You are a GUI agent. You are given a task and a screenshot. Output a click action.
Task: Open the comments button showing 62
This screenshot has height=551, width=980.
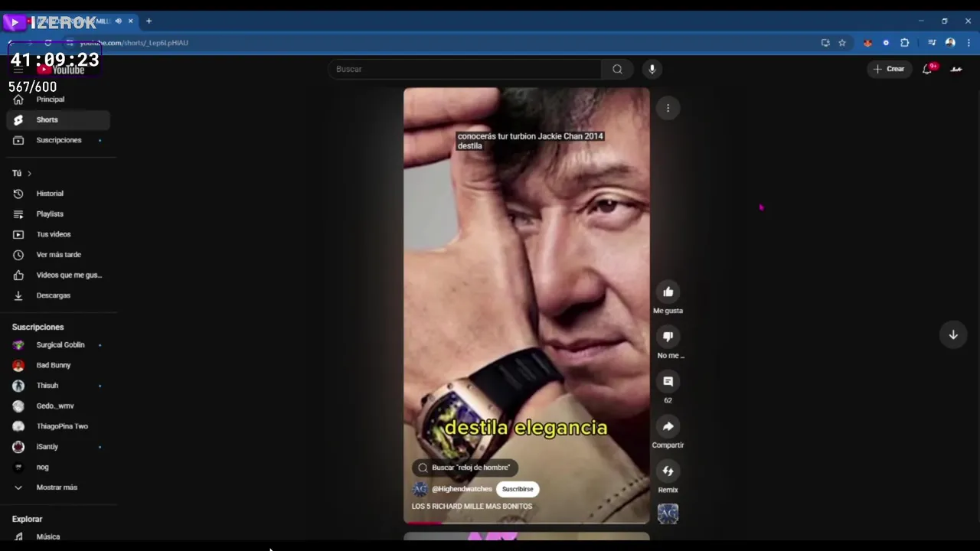click(668, 381)
